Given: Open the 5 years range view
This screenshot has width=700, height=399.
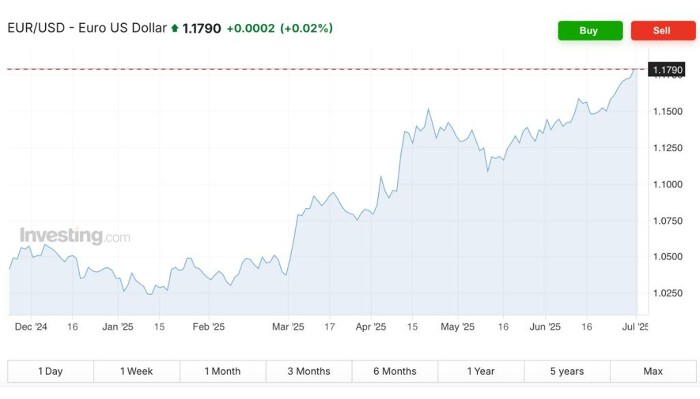Looking at the screenshot, I should [567, 371].
